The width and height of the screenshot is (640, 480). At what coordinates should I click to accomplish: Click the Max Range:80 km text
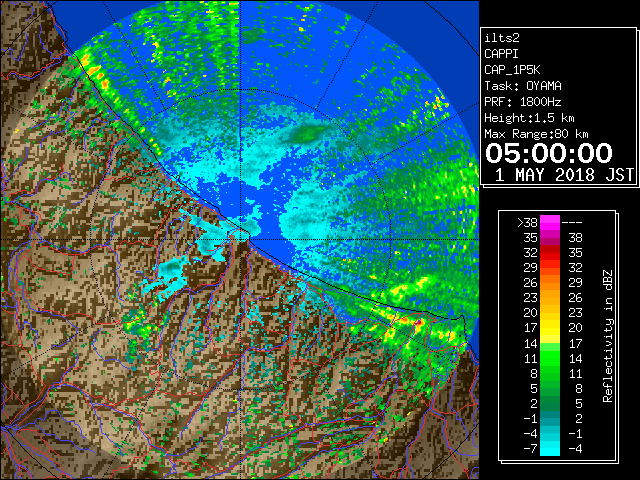click(536, 134)
